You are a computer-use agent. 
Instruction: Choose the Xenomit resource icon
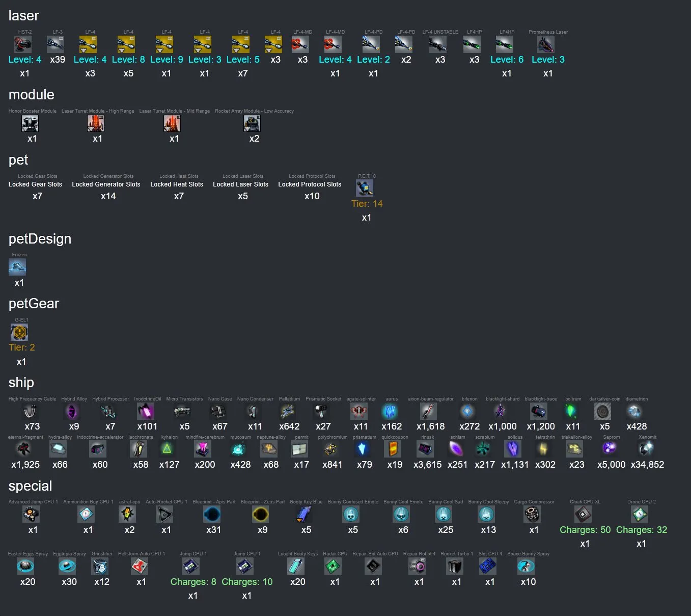pyautogui.click(x=646, y=449)
